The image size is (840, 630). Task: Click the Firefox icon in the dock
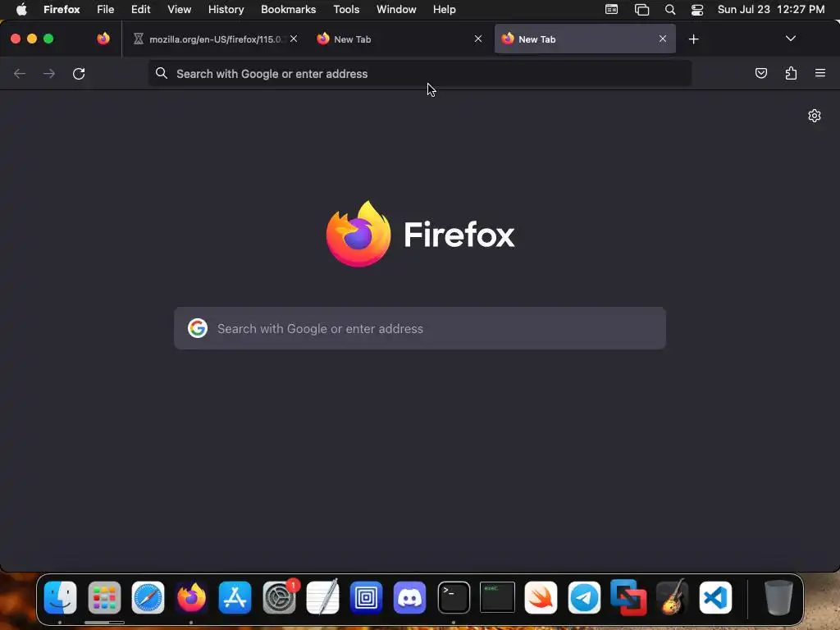(191, 597)
